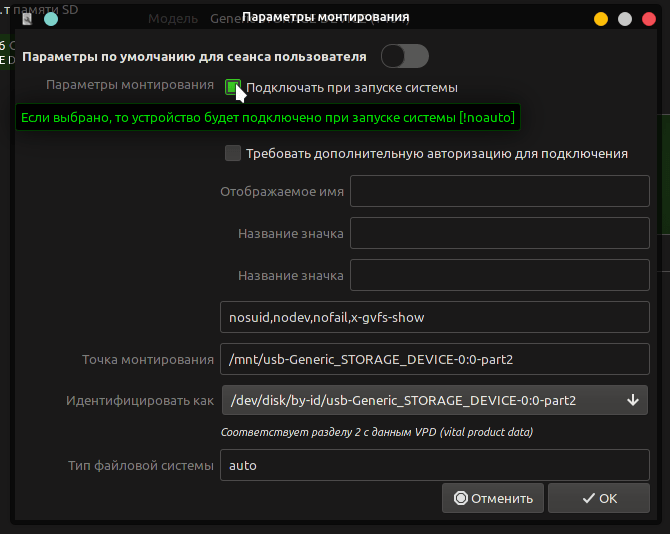Click the down arrow in the identify-as combo box
This screenshot has height=534, width=670.
point(632,401)
